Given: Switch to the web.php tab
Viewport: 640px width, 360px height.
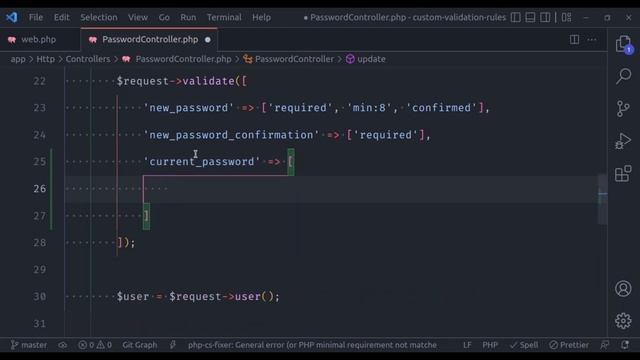Looking at the screenshot, I should pyautogui.click(x=38, y=40).
